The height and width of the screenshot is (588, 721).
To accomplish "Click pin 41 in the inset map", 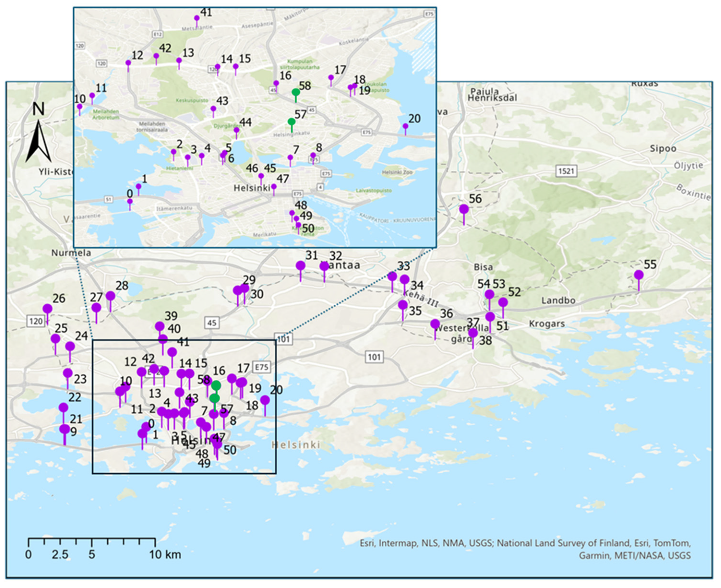I will click(x=197, y=18).
